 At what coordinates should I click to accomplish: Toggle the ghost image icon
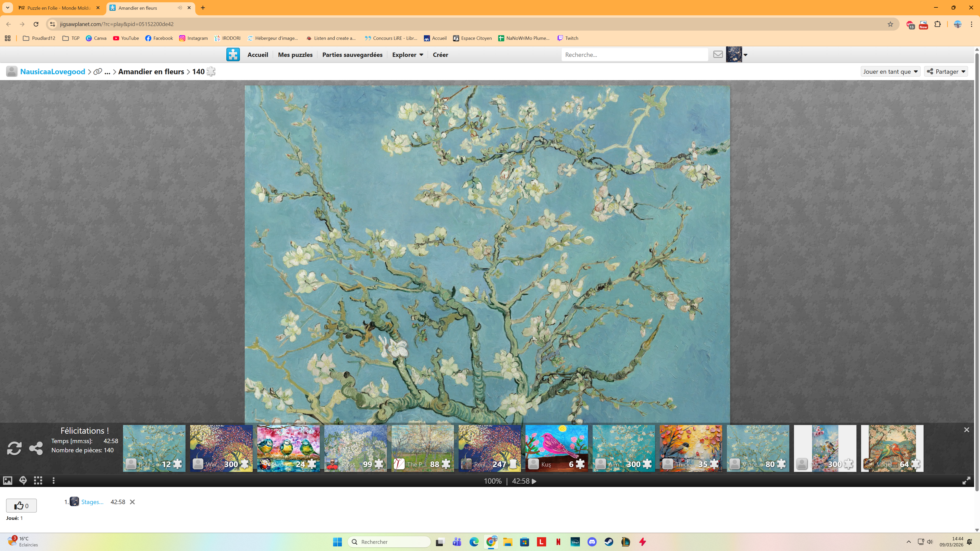tap(23, 481)
